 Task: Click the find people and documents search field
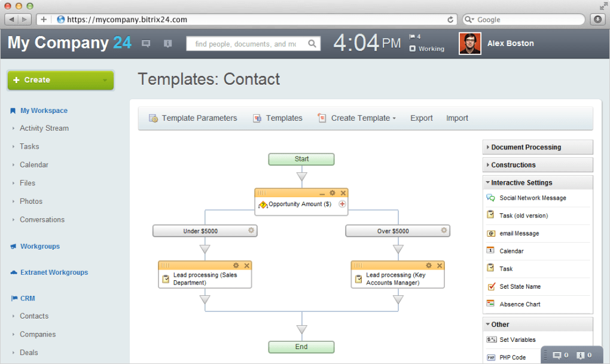pyautogui.click(x=246, y=44)
